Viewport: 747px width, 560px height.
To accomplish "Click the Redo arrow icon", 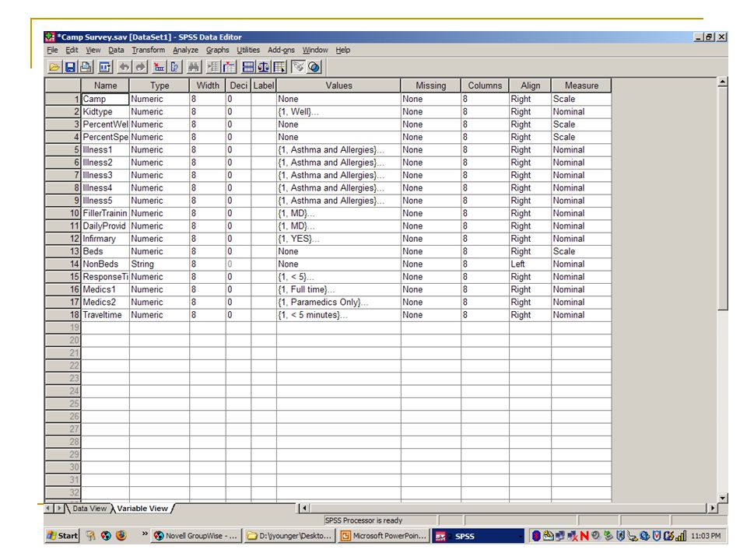I will [x=140, y=67].
